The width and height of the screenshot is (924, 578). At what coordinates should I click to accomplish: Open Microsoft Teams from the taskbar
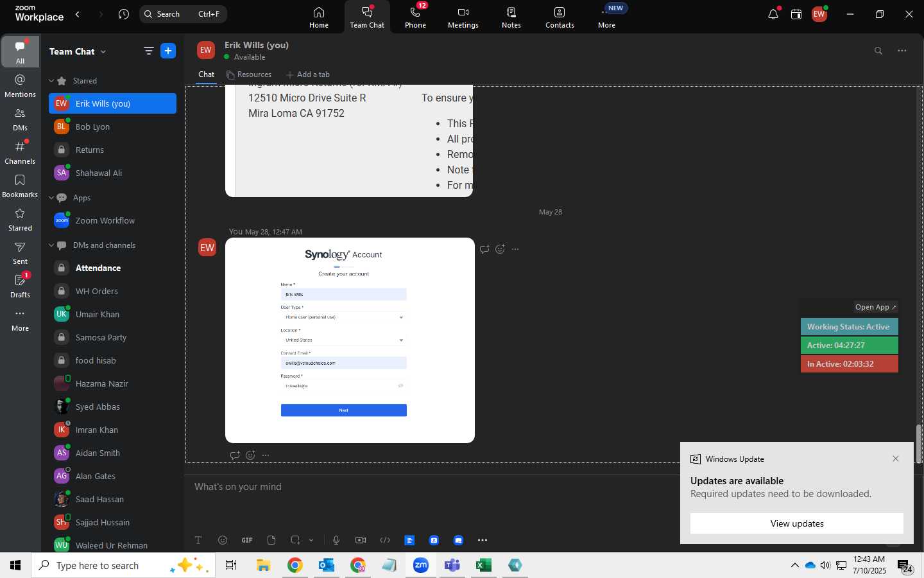click(x=452, y=565)
